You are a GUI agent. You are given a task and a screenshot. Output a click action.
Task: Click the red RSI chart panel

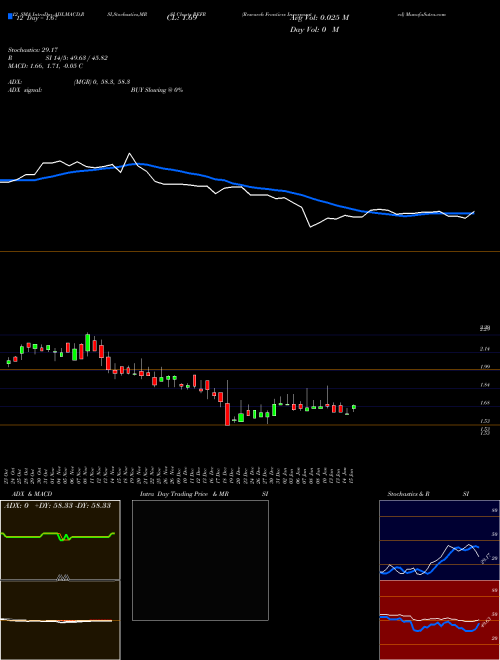tap(439, 620)
